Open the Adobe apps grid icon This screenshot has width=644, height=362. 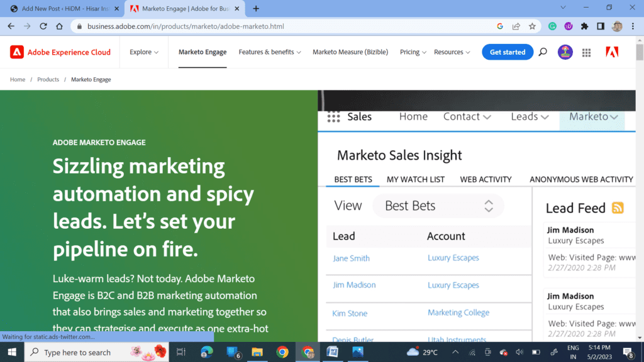tap(586, 52)
